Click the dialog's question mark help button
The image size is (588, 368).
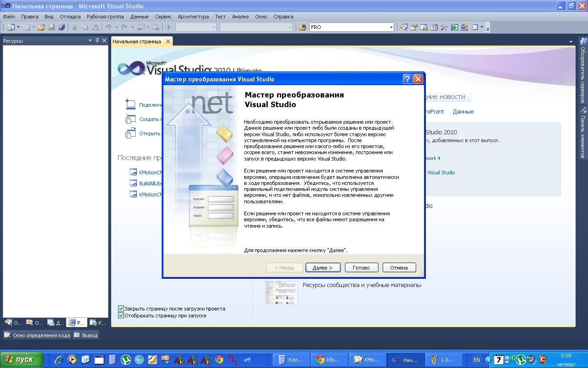(407, 79)
